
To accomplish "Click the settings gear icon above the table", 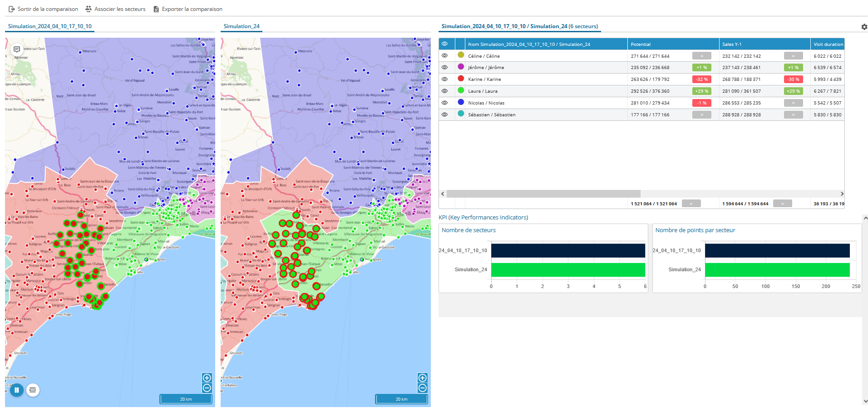I will (864, 27).
